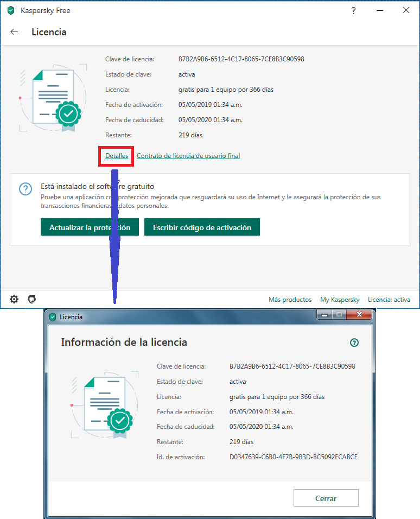
Task: Click activation date 05/05/2019 in main window
Action: coord(211,105)
